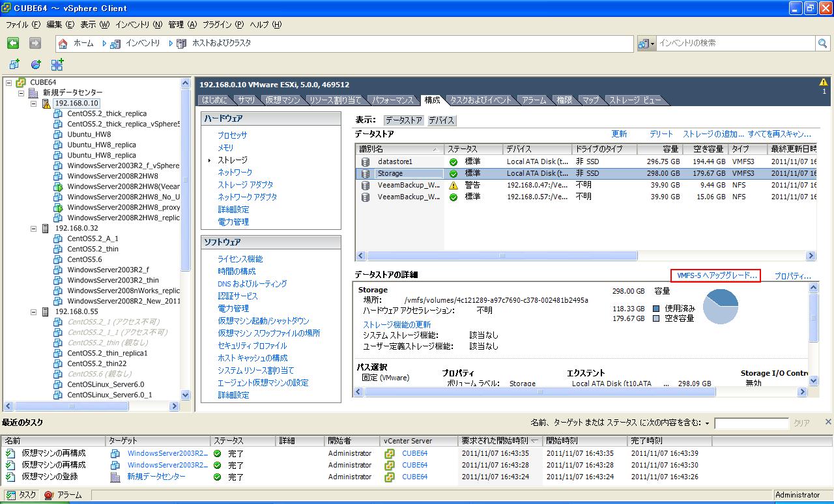Click the yellow alert warning icon top right
The width and height of the screenshot is (834, 504).
point(824,83)
